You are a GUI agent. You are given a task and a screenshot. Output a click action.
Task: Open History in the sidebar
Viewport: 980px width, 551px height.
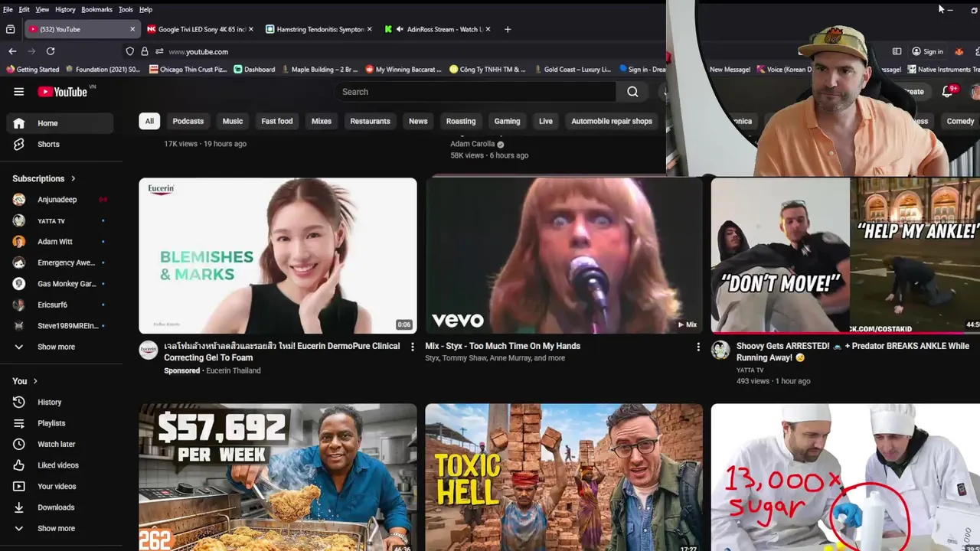[60, 402]
